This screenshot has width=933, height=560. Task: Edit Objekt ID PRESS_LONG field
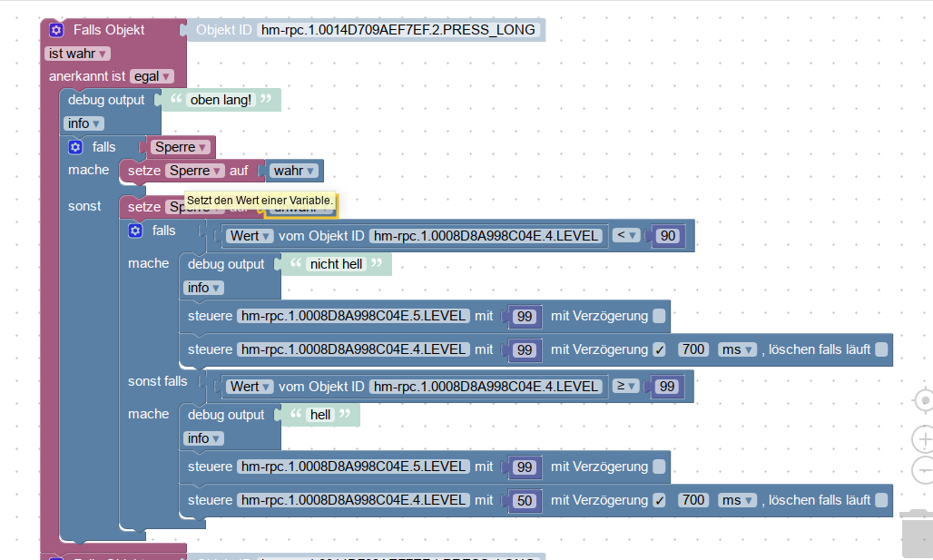pos(398,30)
